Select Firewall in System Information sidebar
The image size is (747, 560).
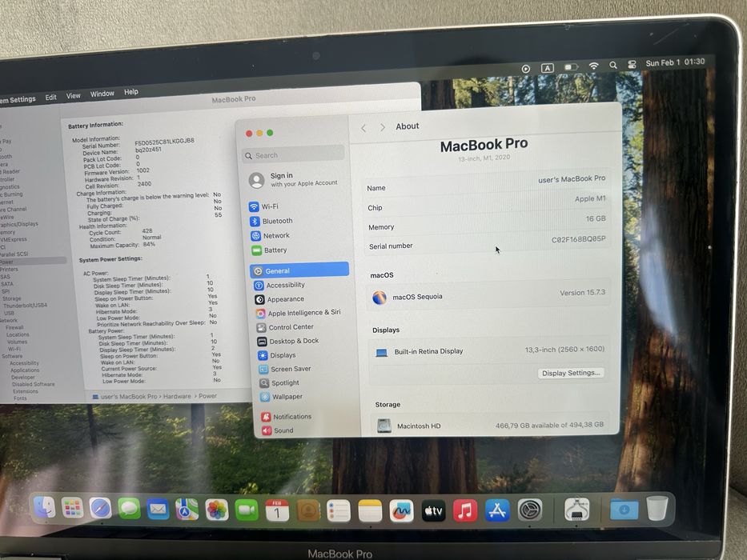[x=14, y=328]
